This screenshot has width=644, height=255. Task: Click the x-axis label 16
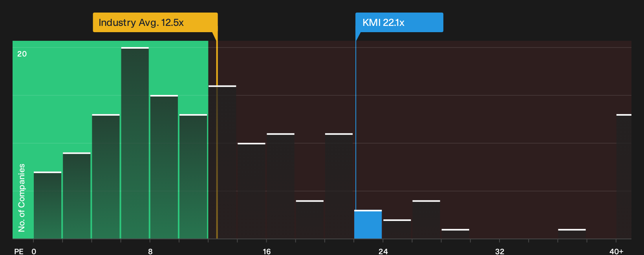(x=267, y=251)
